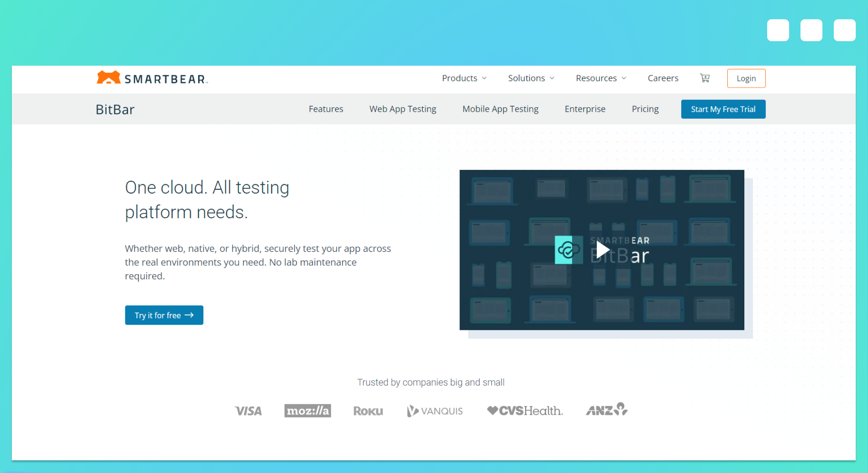The height and width of the screenshot is (473, 868).
Task: Click the ANZ logo
Action: click(607, 410)
